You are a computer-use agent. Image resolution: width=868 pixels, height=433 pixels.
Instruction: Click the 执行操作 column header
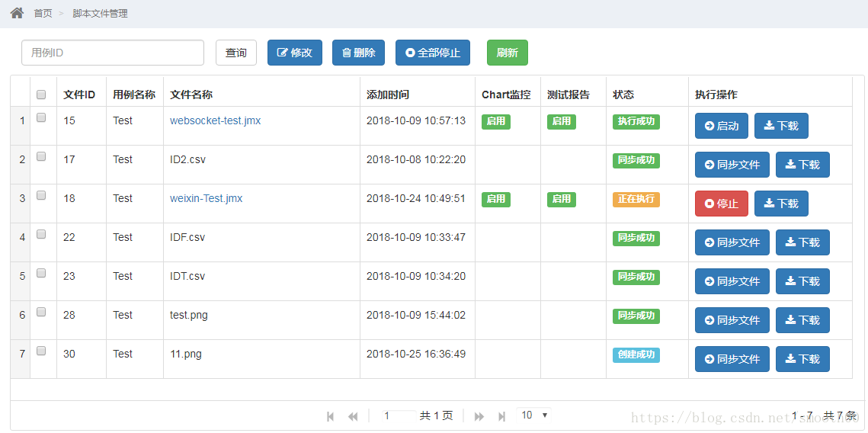[716, 95]
